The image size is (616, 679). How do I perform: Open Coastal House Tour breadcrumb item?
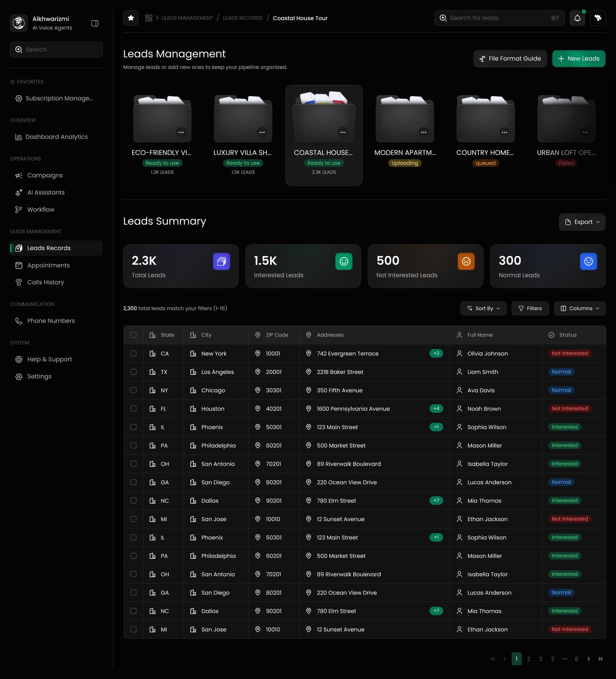[300, 18]
